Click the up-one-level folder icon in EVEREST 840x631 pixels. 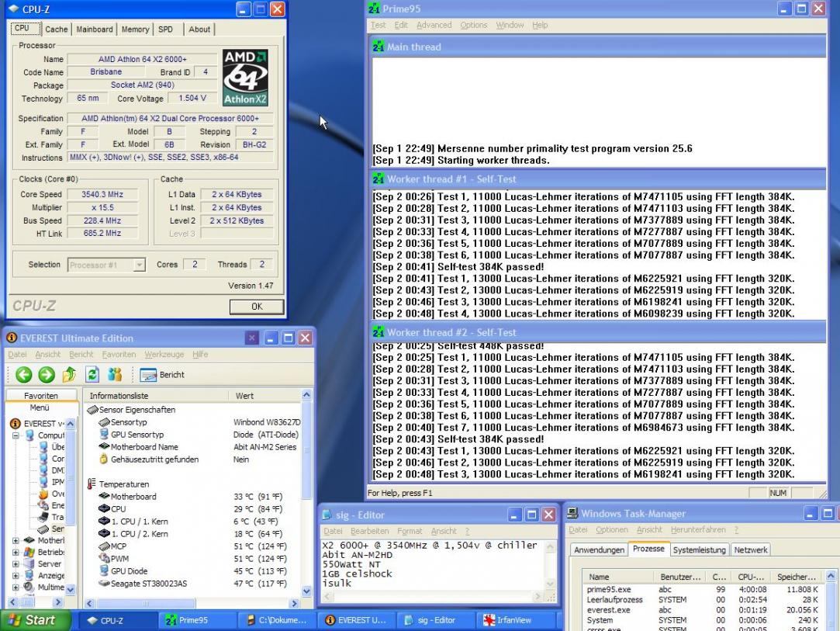[x=69, y=375]
